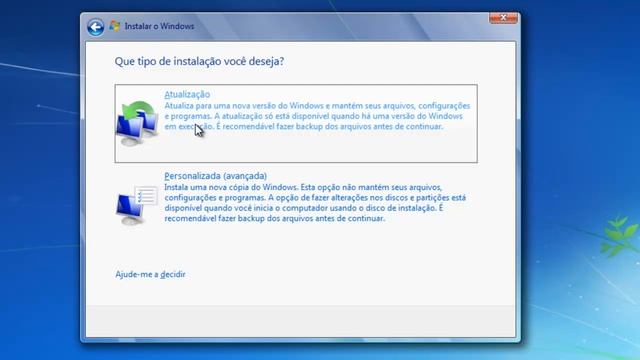
Task: Click the question heading 'Que tipo de instalação você deseja?'
Action: click(199, 61)
